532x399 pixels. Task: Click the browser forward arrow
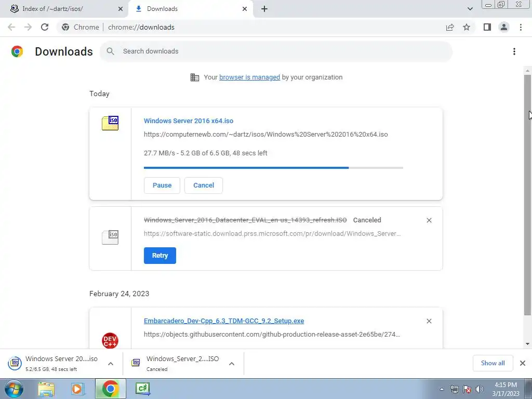click(x=28, y=27)
